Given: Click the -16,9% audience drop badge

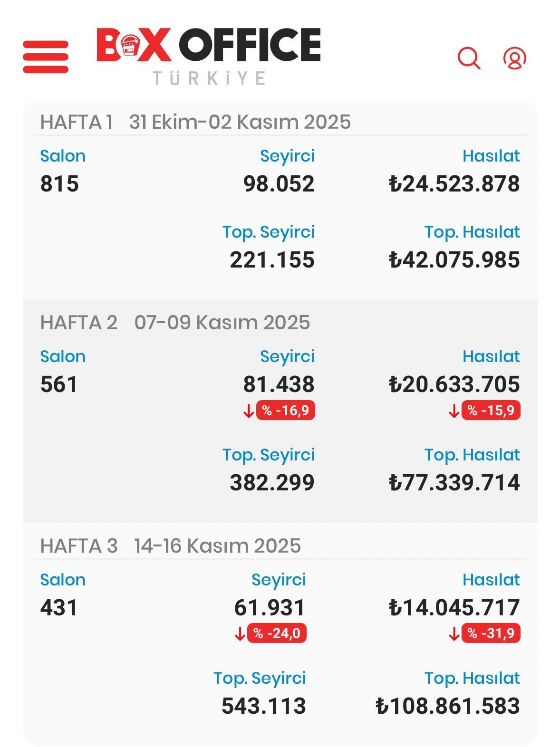Looking at the screenshot, I should [285, 410].
